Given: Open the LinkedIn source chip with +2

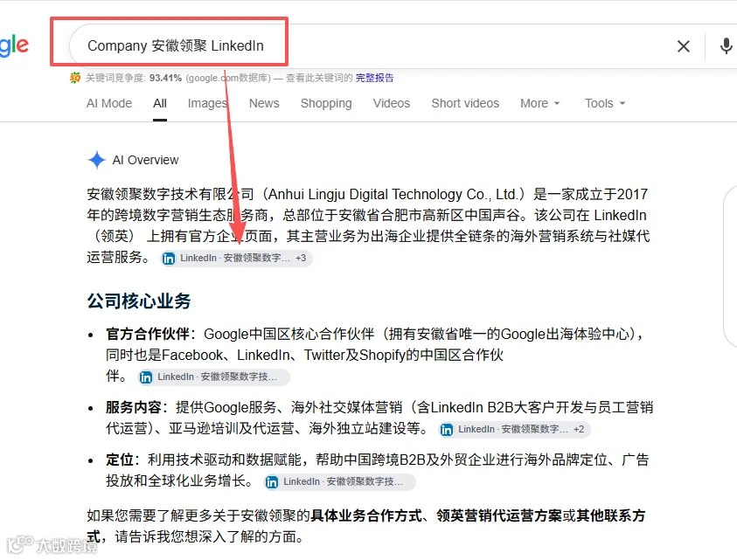Looking at the screenshot, I should coord(515,430).
